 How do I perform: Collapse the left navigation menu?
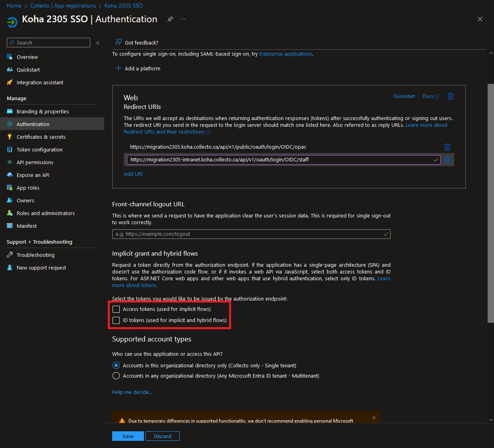(x=98, y=43)
